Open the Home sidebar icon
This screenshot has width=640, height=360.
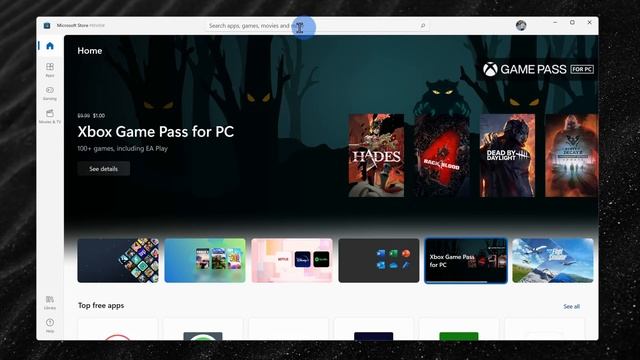[50, 46]
